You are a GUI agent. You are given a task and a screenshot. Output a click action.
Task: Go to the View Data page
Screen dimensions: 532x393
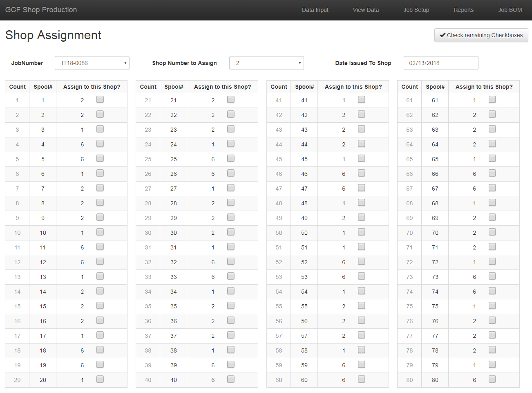click(x=366, y=10)
